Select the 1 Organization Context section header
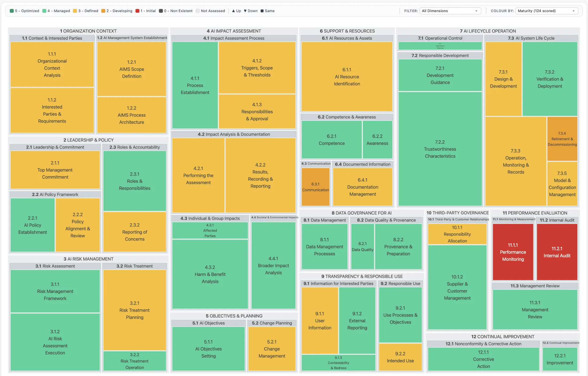The image size is (588, 376). pos(88,31)
